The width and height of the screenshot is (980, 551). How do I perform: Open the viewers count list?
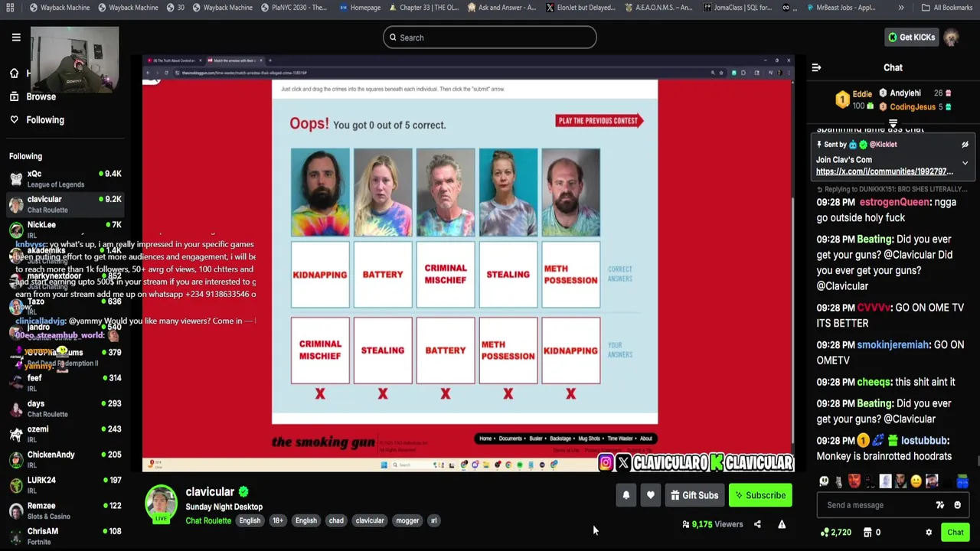coord(712,524)
